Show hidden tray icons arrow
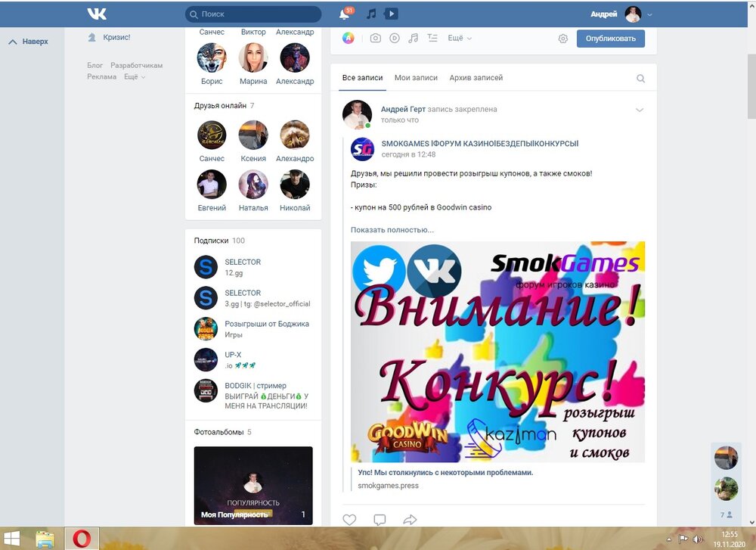The height and width of the screenshot is (550, 756). tap(669, 539)
